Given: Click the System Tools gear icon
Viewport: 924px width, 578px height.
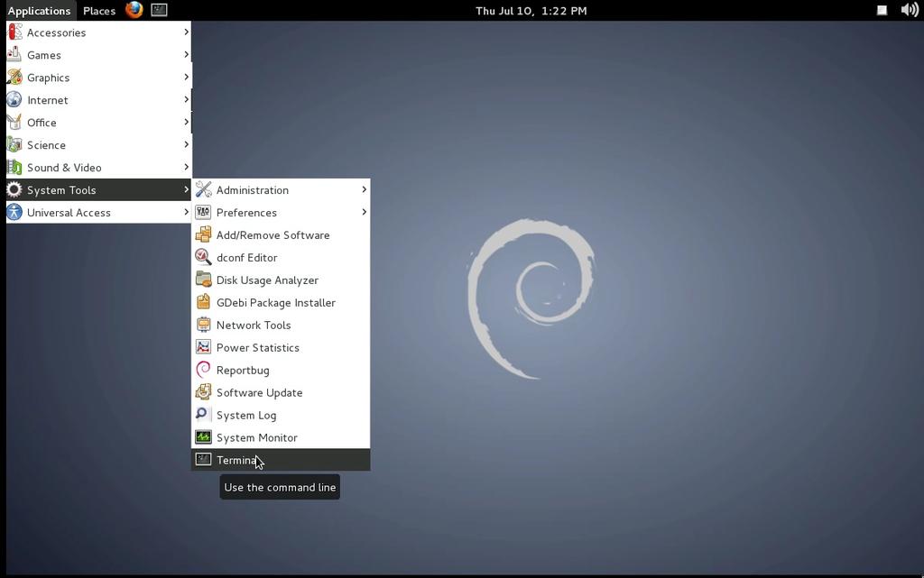Looking at the screenshot, I should 14,189.
